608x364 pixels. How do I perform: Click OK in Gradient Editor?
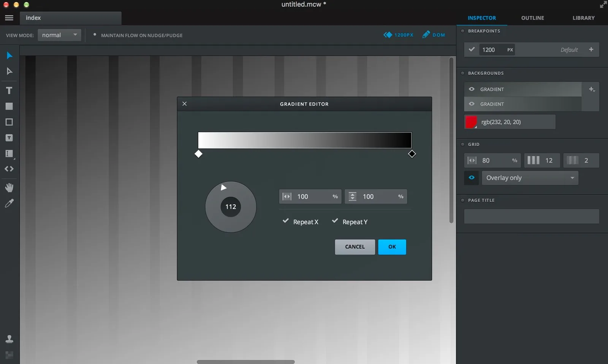point(392,247)
